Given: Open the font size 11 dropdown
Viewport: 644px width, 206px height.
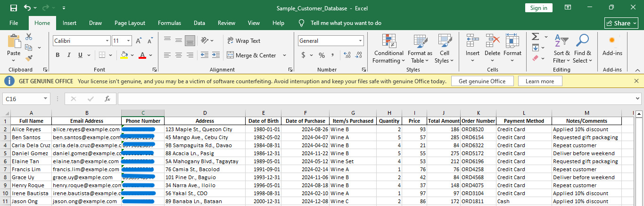Looking at the screenshot, I should coord(129,41).
